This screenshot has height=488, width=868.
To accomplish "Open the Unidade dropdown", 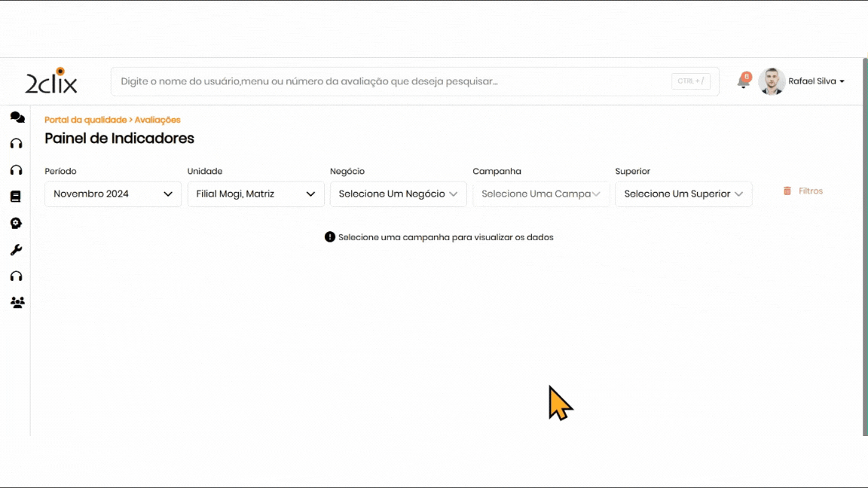I will pos(255,194).
